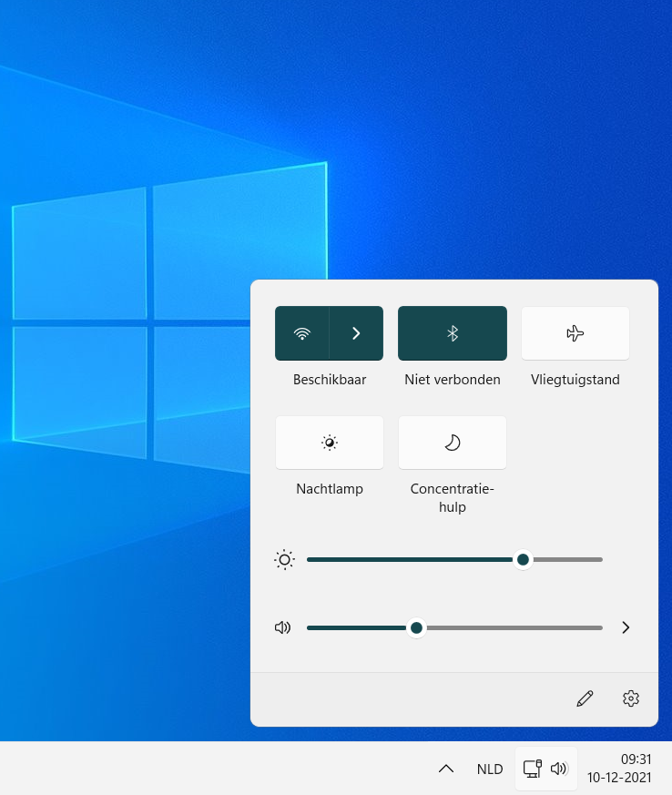This screenshot has width=672, height=795.
Task: Click taskbar speaker icon
Action: pyautogui.click(x=559, y=769)
